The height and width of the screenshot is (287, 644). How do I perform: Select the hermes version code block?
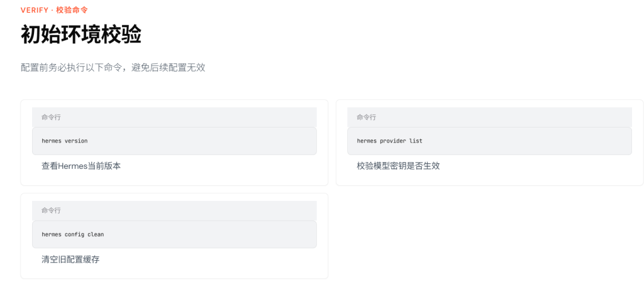pyautogui.click(x=174, y=141)
